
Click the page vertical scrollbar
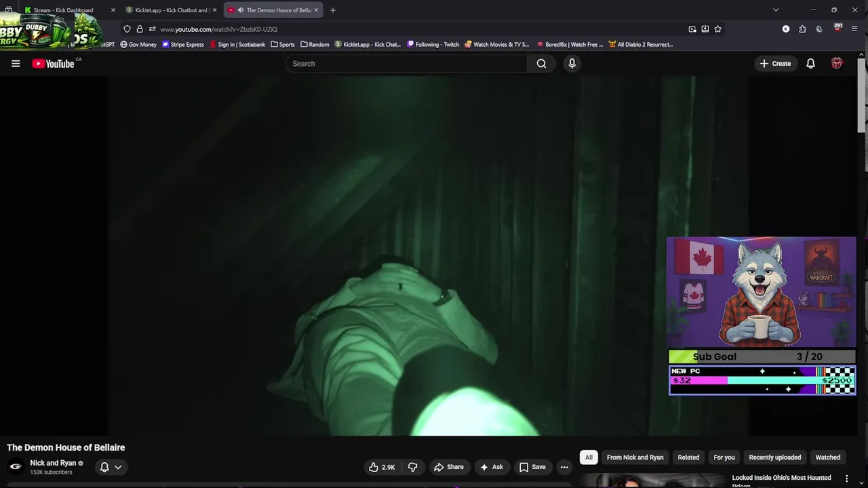pyautogui.click(x=862, y=96)
